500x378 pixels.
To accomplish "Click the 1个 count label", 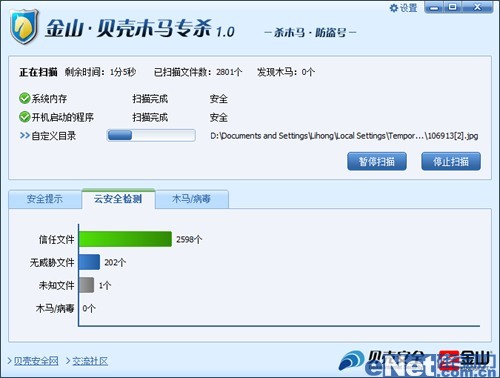I will pyautogui.click(x=105, y=285).
